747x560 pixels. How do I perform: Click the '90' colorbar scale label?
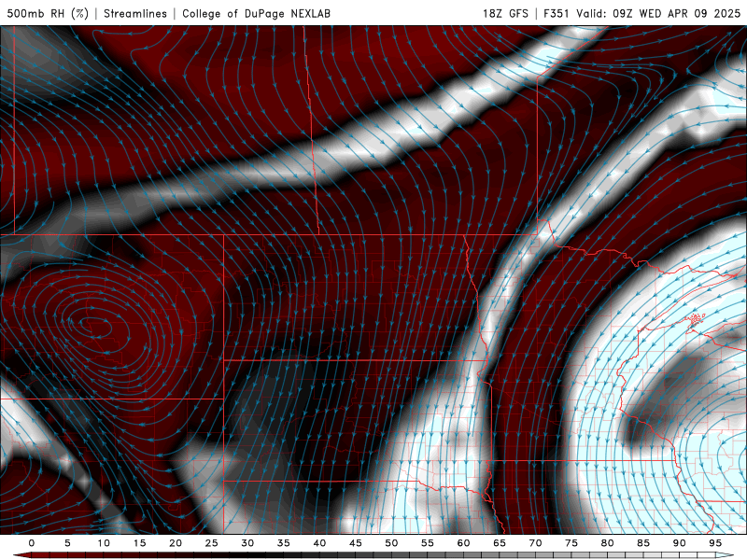pyautogui.click(x=679, y=543)
